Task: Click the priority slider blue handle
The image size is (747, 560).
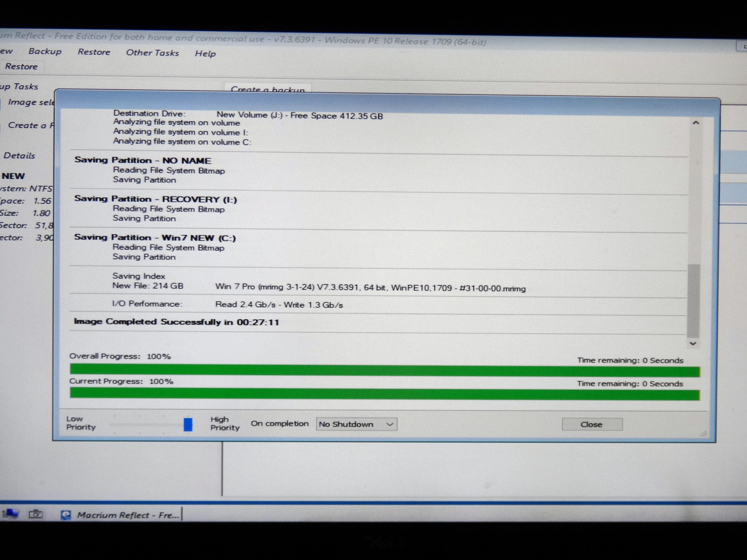Action: click(188, 424)
